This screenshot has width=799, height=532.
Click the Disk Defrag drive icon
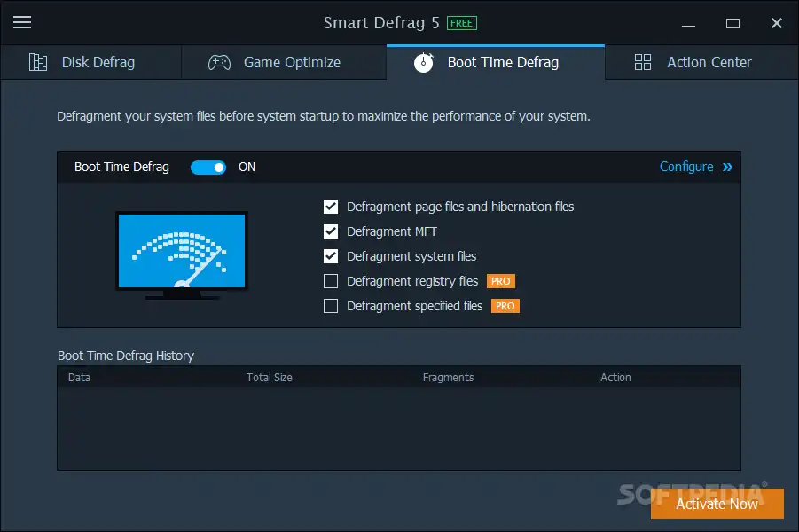click(x=38, y=62)
